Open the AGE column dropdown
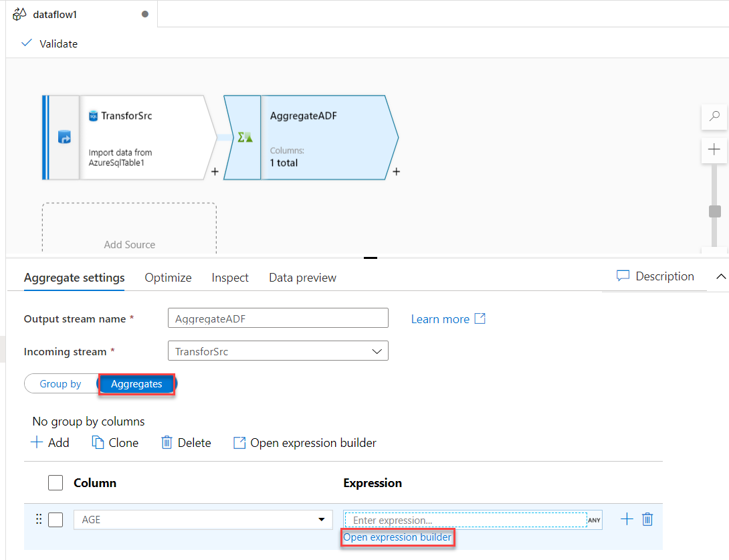This screenshot has height=560, width=729. pyautogui.click(x=320, y=519)
